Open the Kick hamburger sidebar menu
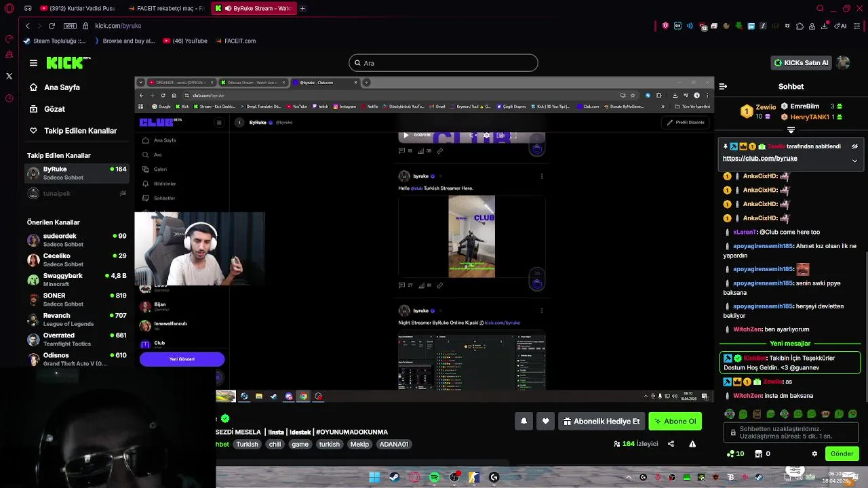 click(x=33, y=63)
